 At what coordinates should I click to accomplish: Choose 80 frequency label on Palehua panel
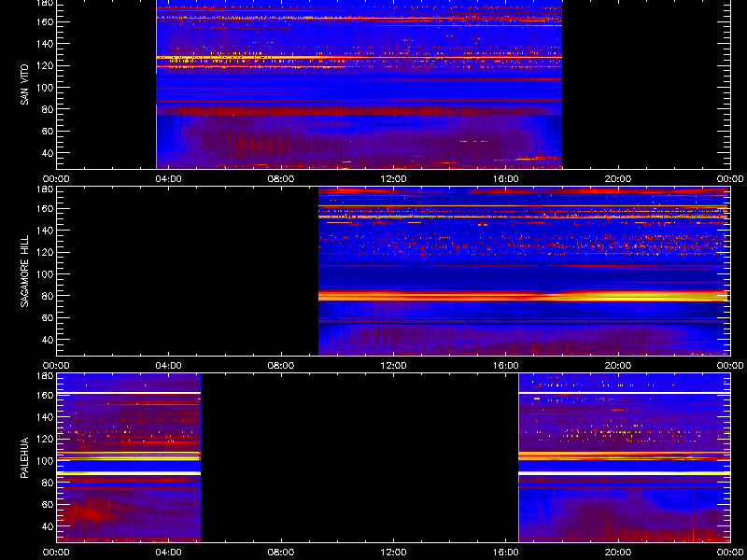pyautogui.click(x=49, y=483)
